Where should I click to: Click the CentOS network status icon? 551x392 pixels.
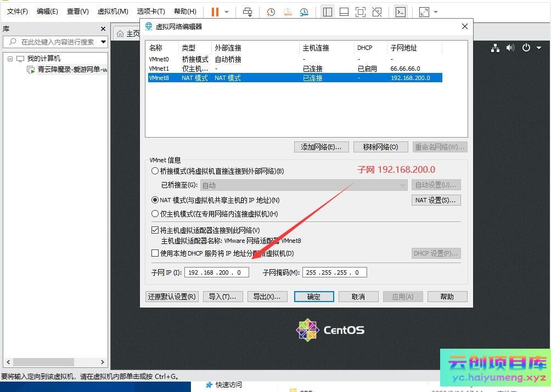(x=495, y=48)
